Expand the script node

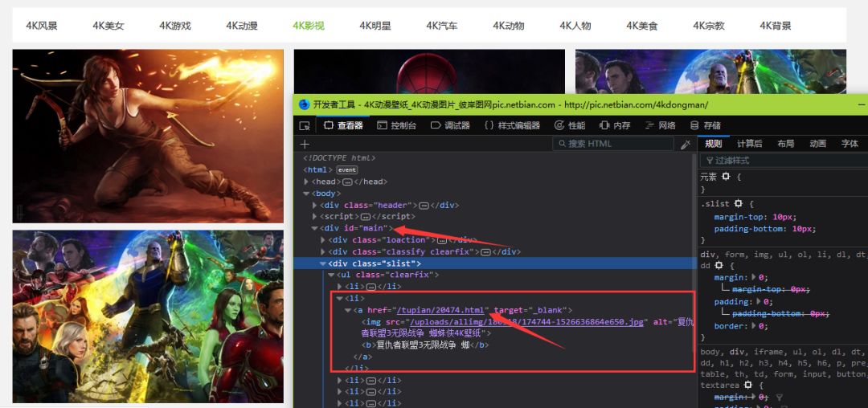(315, 217)
